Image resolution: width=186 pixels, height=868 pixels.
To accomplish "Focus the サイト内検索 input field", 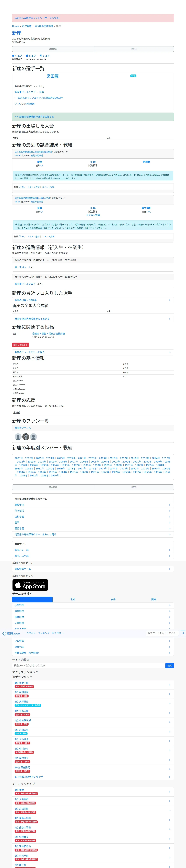I will click(x=89, y=665).
